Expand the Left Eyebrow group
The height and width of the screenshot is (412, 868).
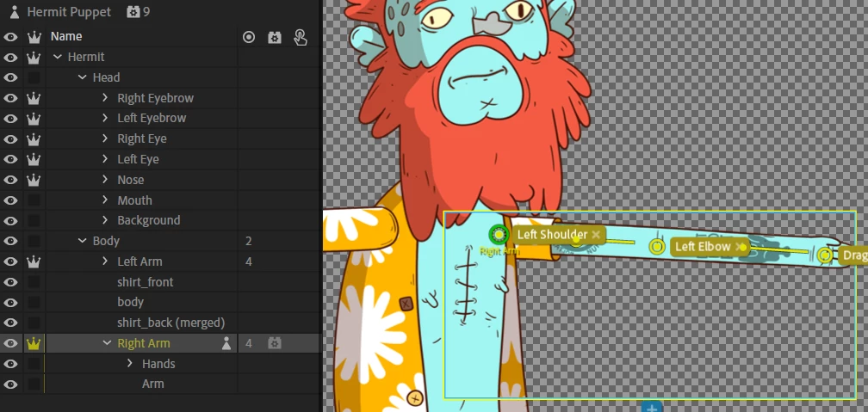(105, 119)
